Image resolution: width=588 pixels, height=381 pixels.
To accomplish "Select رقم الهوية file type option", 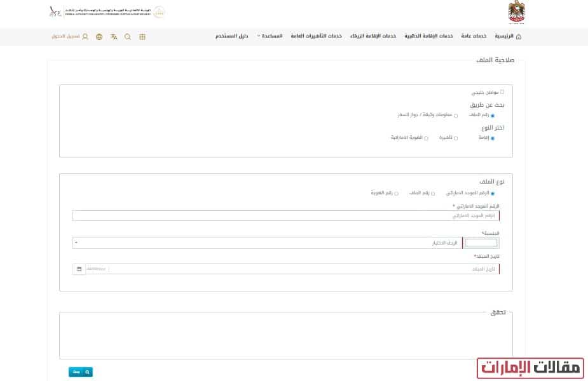I will 397,192.
